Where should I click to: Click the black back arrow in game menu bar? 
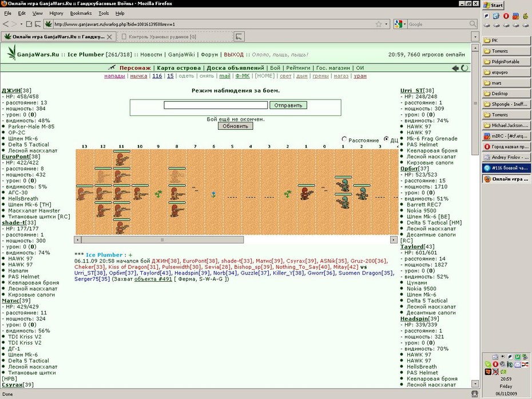pos(455,68)
